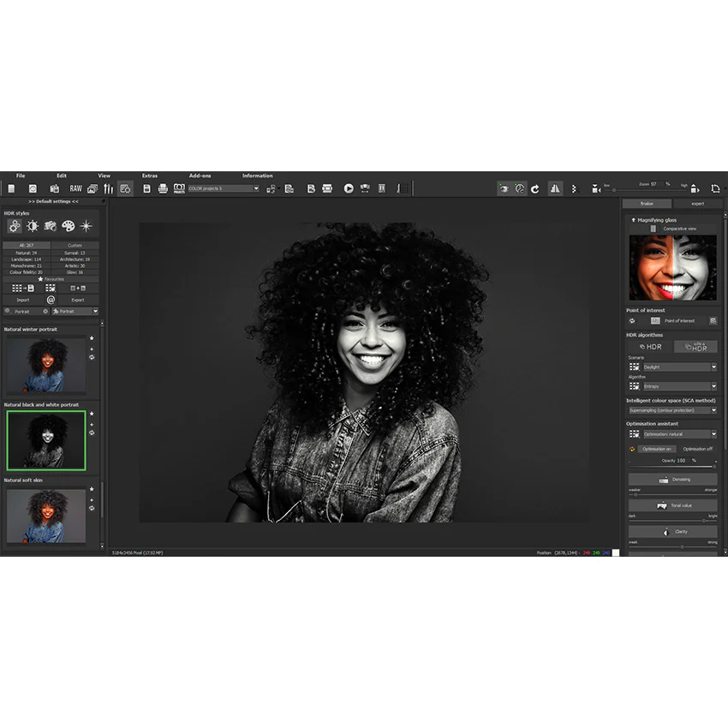
Task: Click the play slideshow icon
Action: pos(349,188)
